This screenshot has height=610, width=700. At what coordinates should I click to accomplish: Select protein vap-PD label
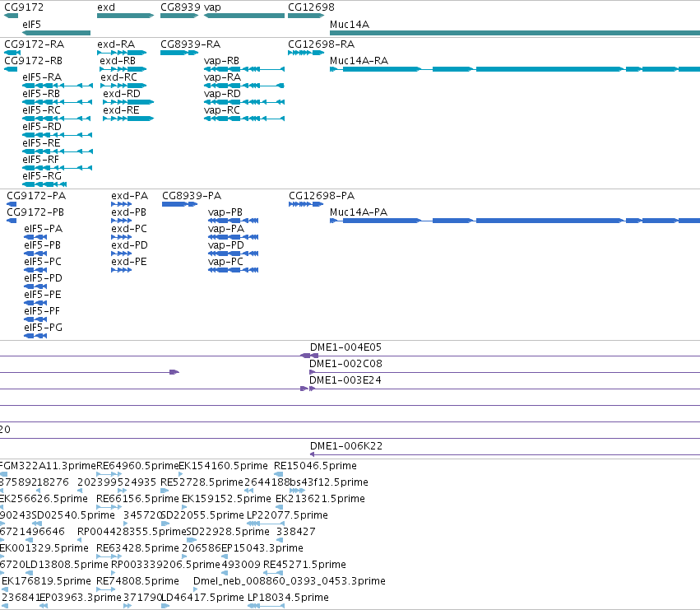point(226,245)
